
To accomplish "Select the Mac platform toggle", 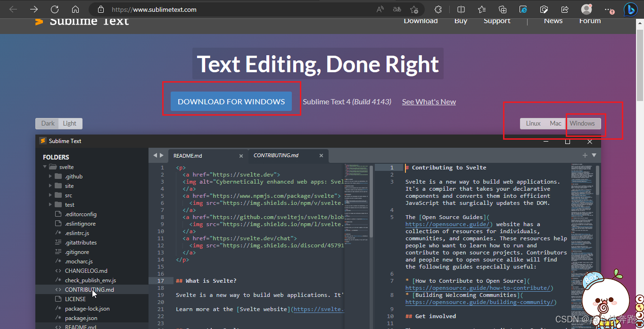I will pyautogui.click(x=555, y=123).
